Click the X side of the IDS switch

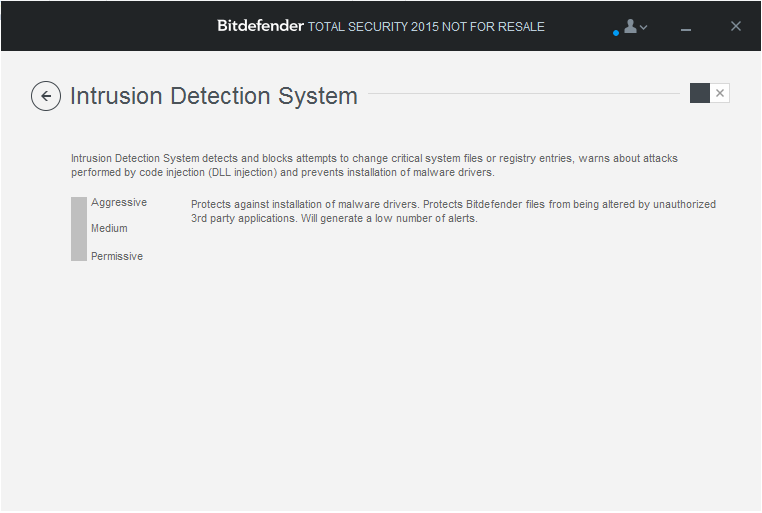click(720, 93)
